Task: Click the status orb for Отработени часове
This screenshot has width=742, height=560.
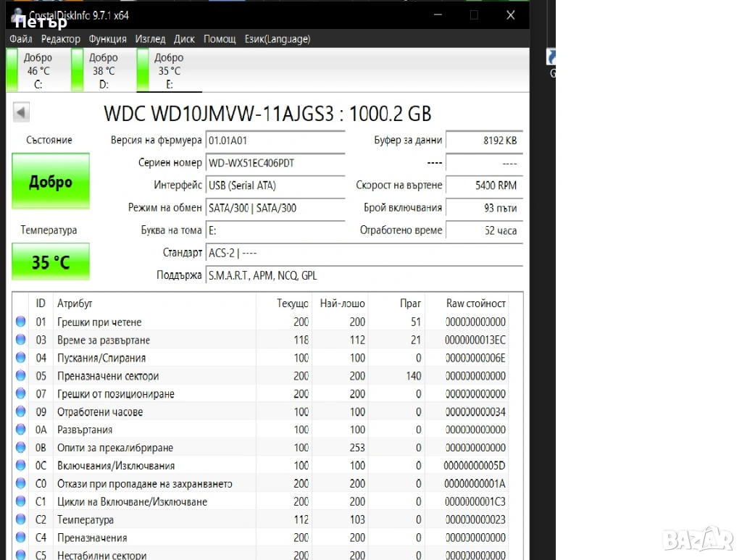Action: click(x=21, y=412)
